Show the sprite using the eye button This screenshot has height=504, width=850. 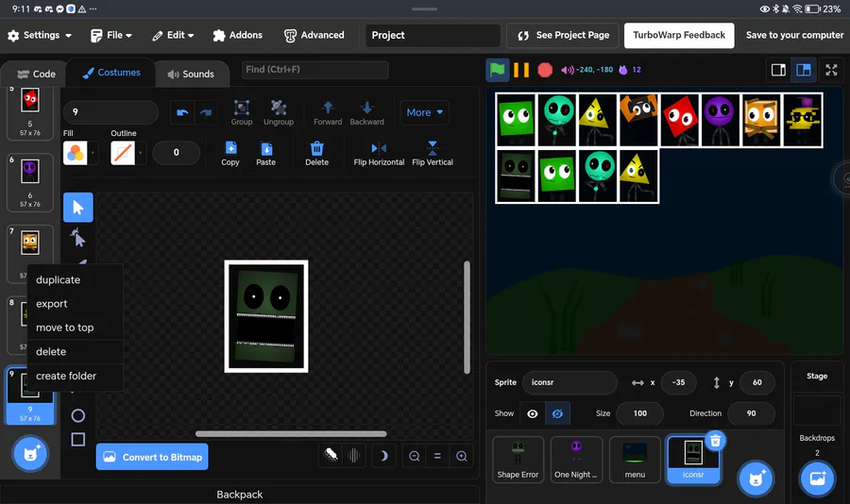533,413
